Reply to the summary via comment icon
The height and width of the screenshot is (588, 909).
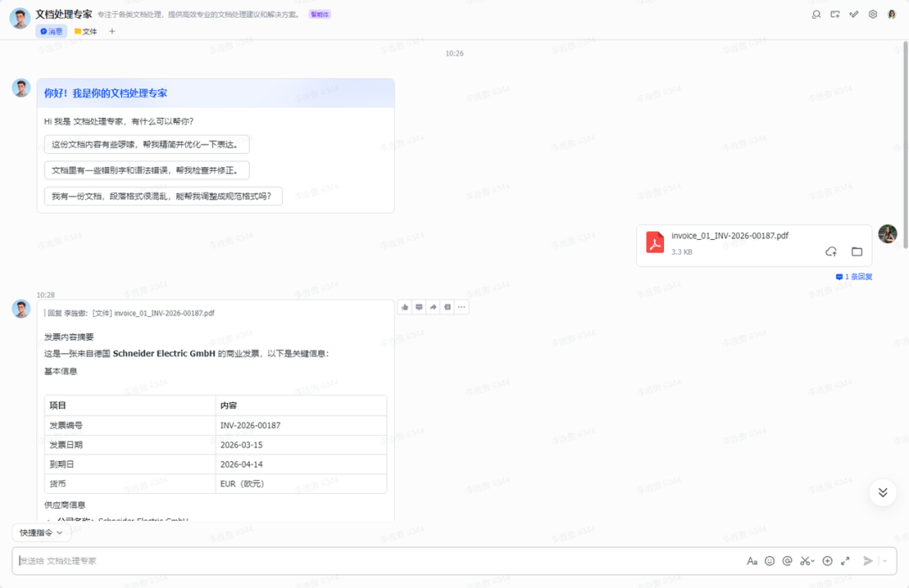419,307
